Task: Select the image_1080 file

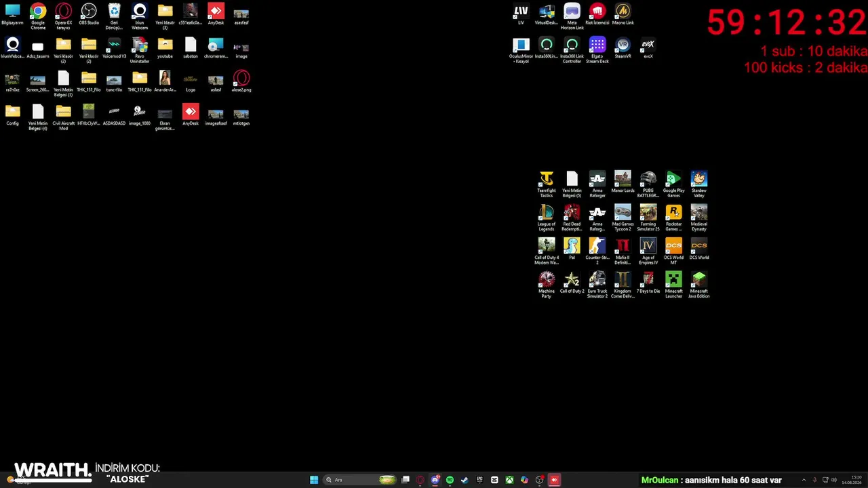Action: [140, 115]
